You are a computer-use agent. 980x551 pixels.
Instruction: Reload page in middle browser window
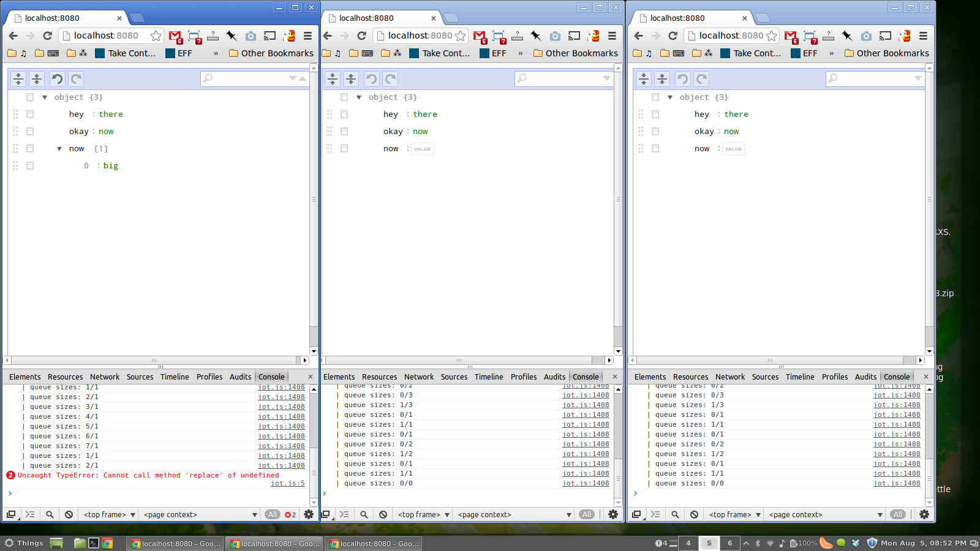click(x=361, y=36)
